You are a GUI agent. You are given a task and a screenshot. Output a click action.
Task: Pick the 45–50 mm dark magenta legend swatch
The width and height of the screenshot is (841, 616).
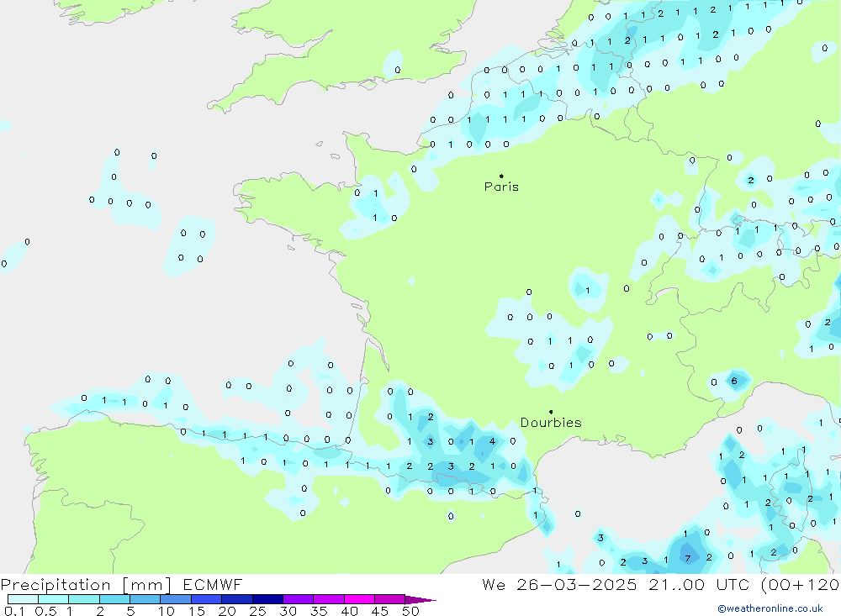coord(390,599)
